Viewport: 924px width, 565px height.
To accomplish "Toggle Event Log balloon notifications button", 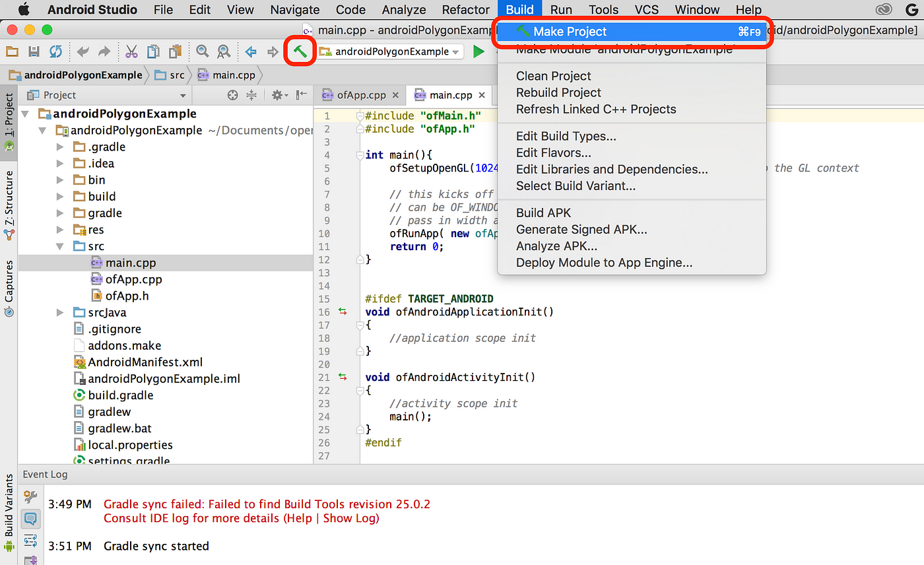I will 30,518.
